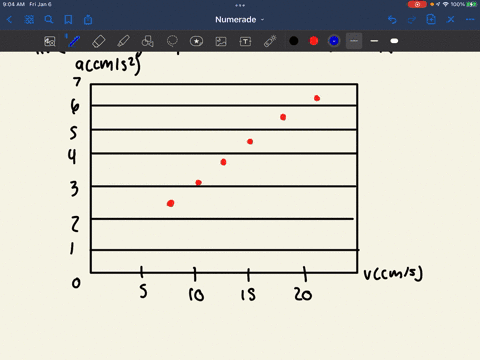Select the Pen tool
This screenshot has height=360, width=480.
(74, 41)
